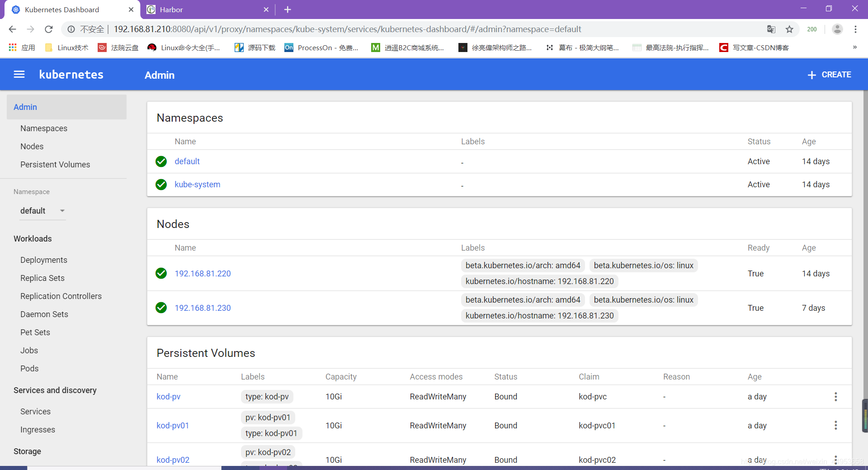
Task: Open Services and discovery section
Action: [x=55, y=390]
